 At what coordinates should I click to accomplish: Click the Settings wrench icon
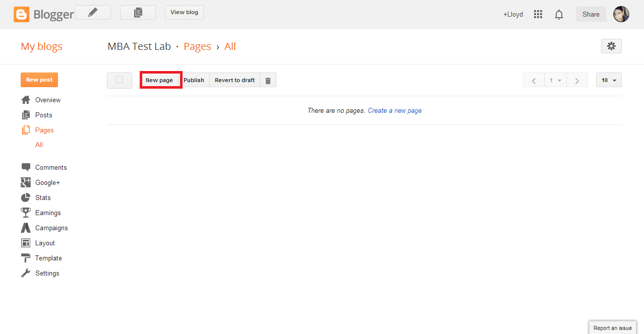tap(26, 273)
